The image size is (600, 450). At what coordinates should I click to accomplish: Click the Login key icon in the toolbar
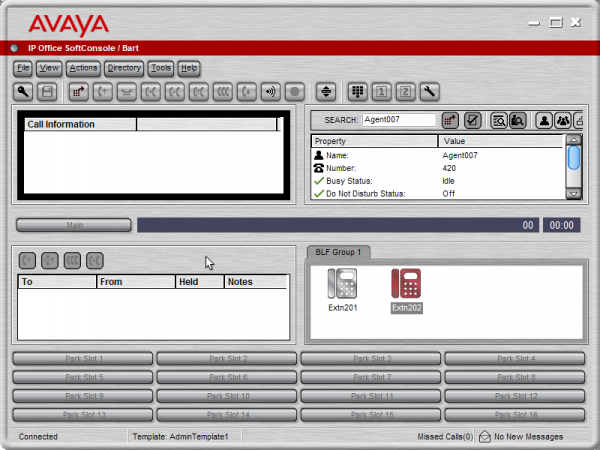pos(23,92)
